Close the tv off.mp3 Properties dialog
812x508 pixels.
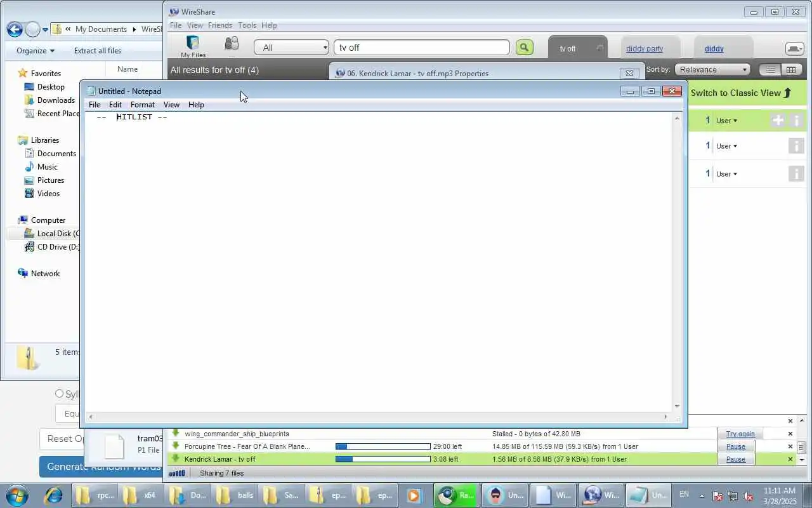629,74
